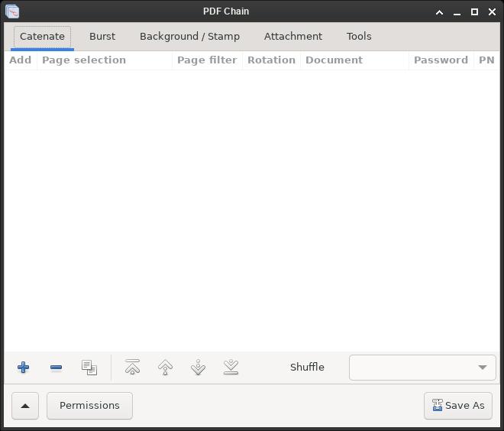Move selected document to bottom icon

(x=231, y=367)
